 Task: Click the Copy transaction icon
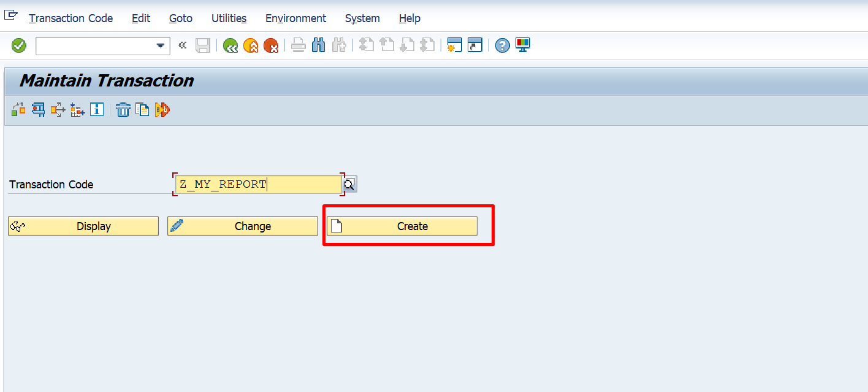[x=143, y=110]
